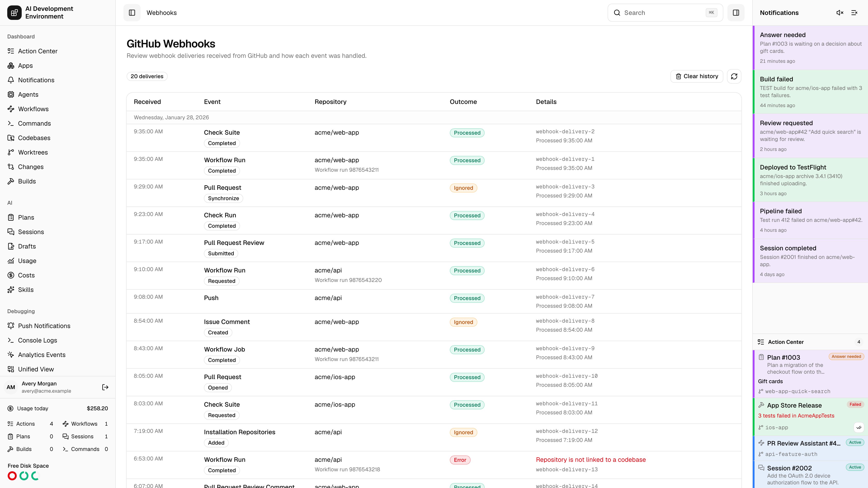Open the Pipeline failed notification
Screen dimensions: 868x488
(x=810, y=221)
